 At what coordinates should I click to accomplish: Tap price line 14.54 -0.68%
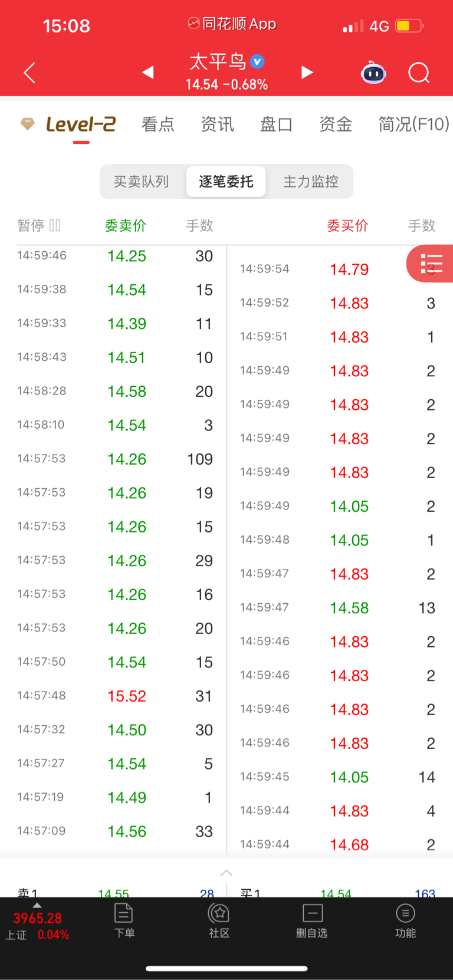(x=226, y=84)
